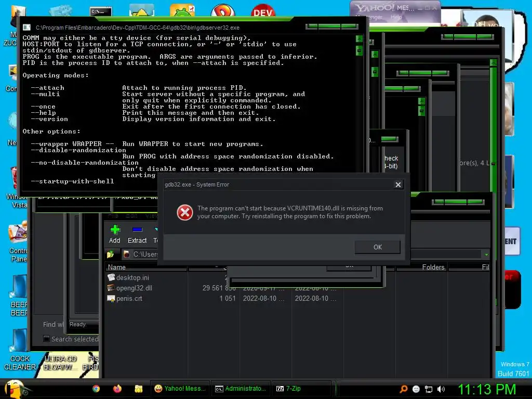This screenshot has width=532, height=399.
Task: Click OK in the gdb32.exe System Error dialog
Action: [377, 247]
